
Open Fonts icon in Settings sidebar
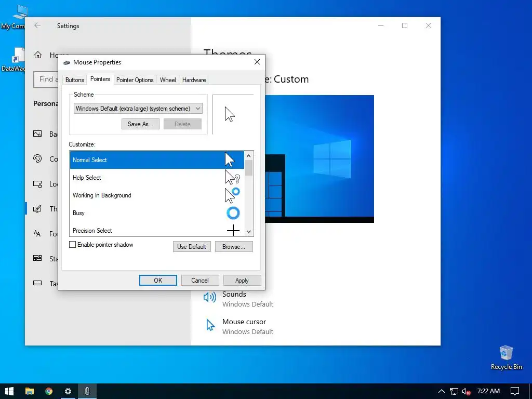tap(37, 233)
